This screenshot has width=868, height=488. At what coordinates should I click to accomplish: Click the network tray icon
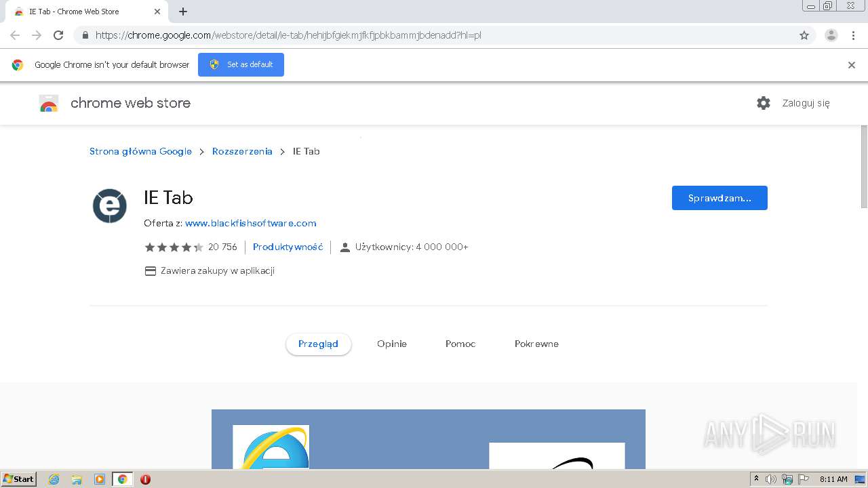[x=787, y=479]
